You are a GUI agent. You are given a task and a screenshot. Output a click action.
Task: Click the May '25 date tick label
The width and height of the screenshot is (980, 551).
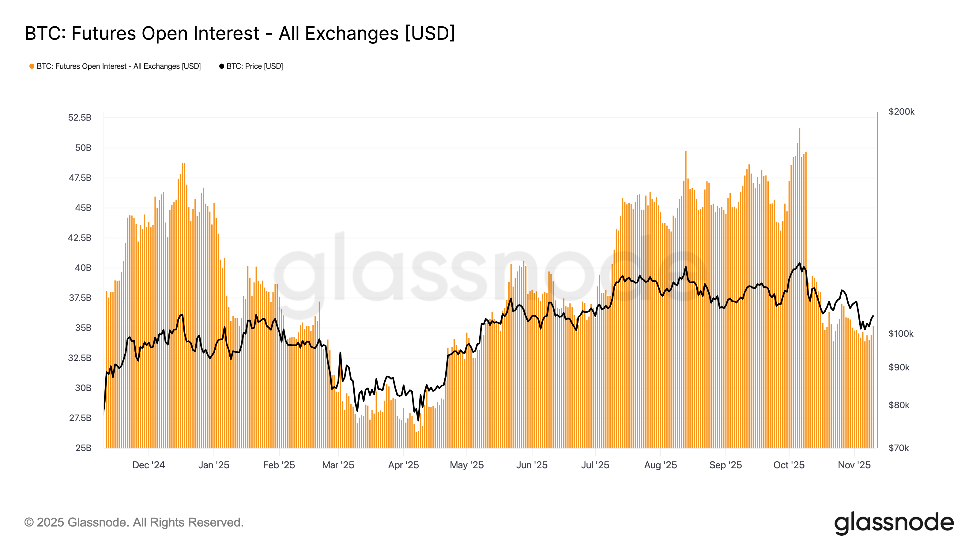coord(467,465)
